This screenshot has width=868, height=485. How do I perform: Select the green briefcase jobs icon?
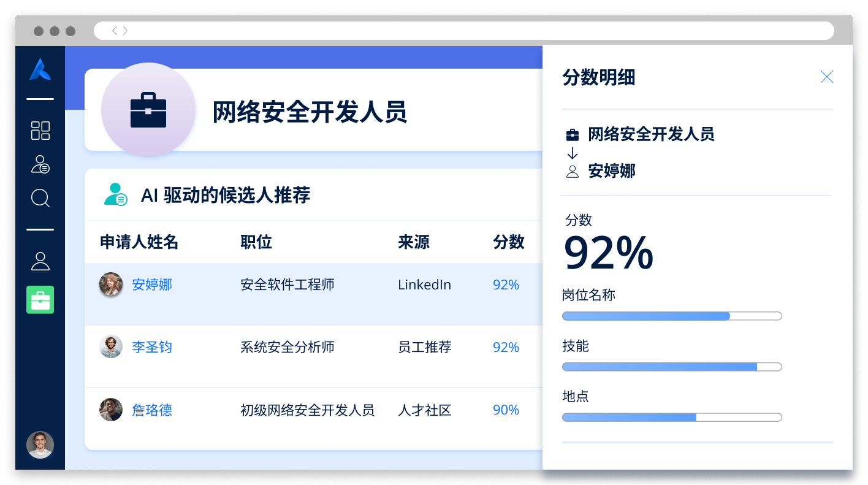[40, 300]
